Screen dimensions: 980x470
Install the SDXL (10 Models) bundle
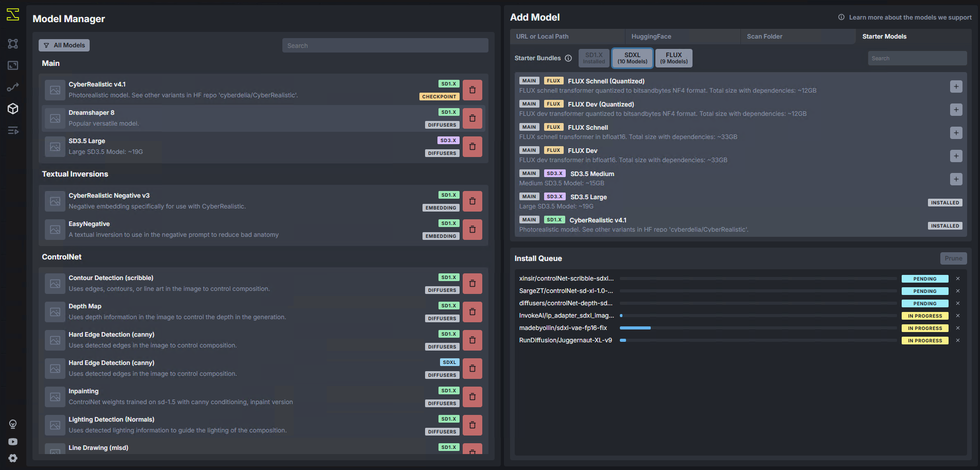coord(632,58)
